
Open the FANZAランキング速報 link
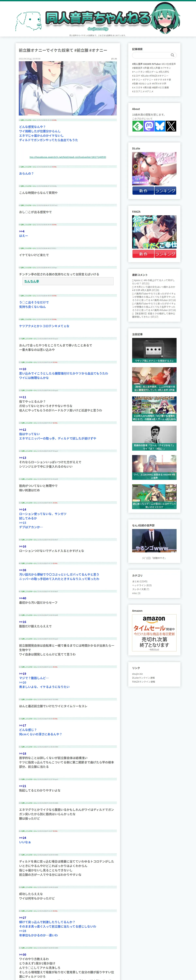pyautogui.click(x=143, y=682)
